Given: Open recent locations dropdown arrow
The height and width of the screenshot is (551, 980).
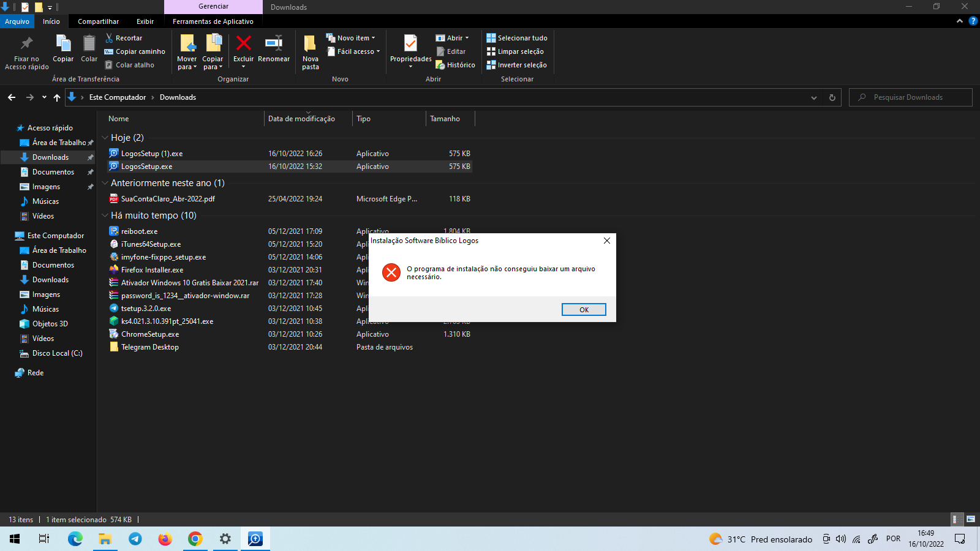Looking at the screenshot, I should point(44,97).
